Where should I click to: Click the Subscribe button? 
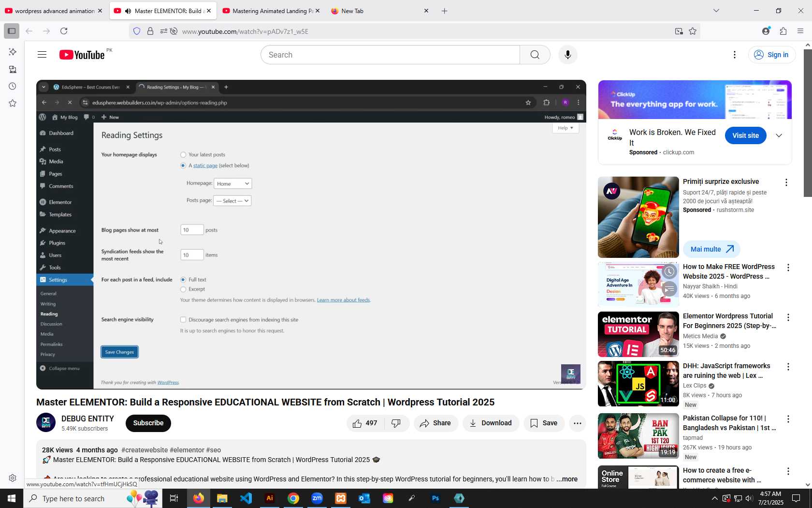[x=148, y=423]
